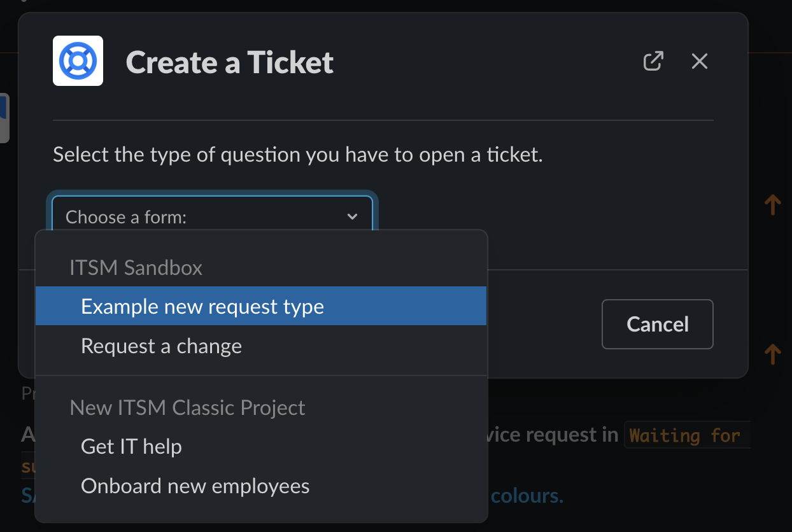Click the "Select the type of question" instruction text
Image resolution: width=792 pixels, height=532 pixels.
[297, 155]
